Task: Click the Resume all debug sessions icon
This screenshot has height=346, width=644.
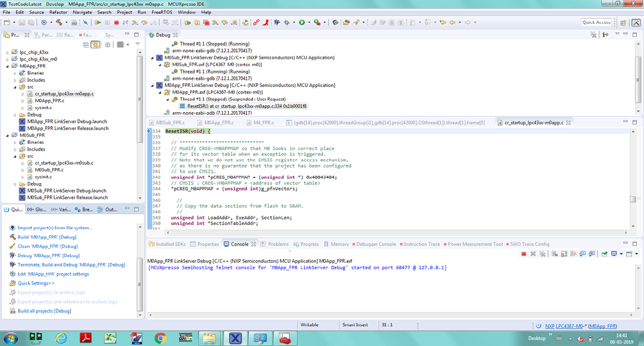Action: [x=188, y=23]
